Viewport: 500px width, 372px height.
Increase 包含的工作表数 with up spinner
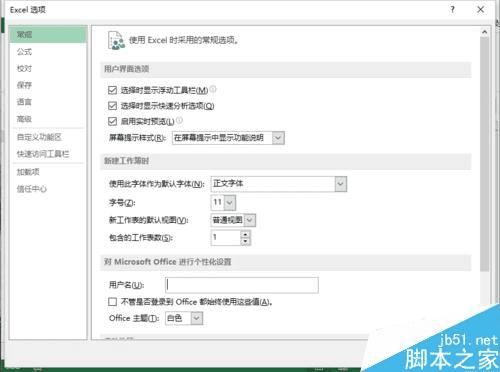pyautogui.click(x=246, y=234)
